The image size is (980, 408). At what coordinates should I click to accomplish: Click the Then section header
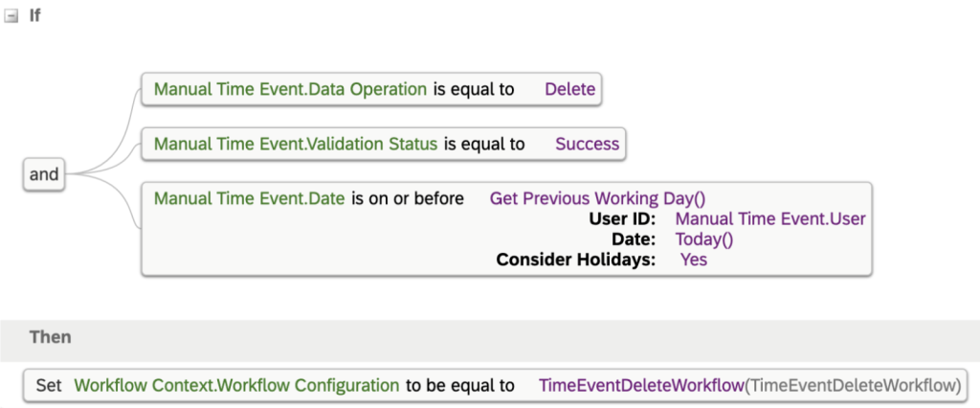pos(50,337)
